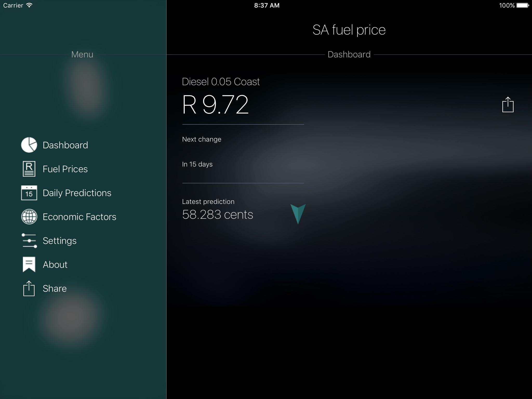This screenshot has height=399, width=532.
Task: Go to Economic Factors
Action: (x=79, y=217)
